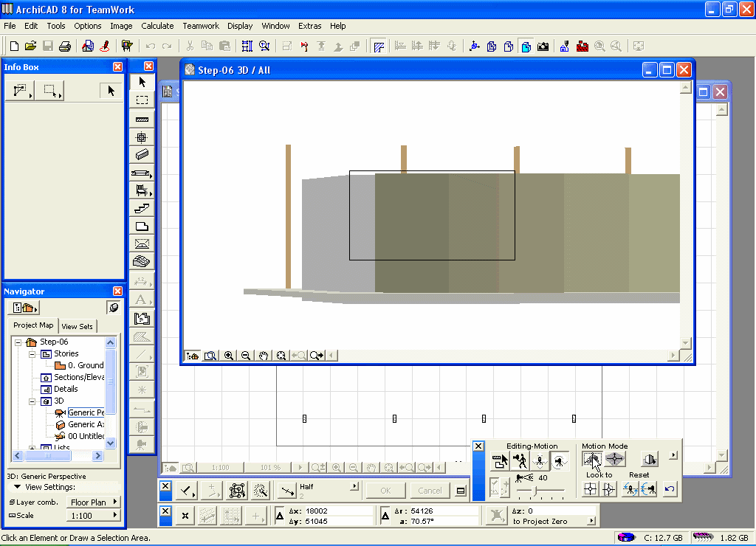The image size is (756, 546).
Task: Open the Scale 1:100 dropdown
Action: click(x=94, y=516)
